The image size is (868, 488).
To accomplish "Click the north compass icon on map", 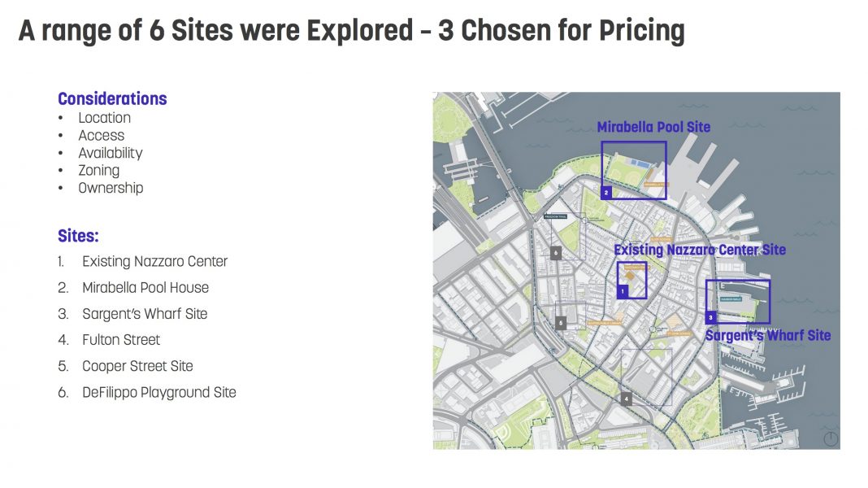I will click(x=831, y=438).
